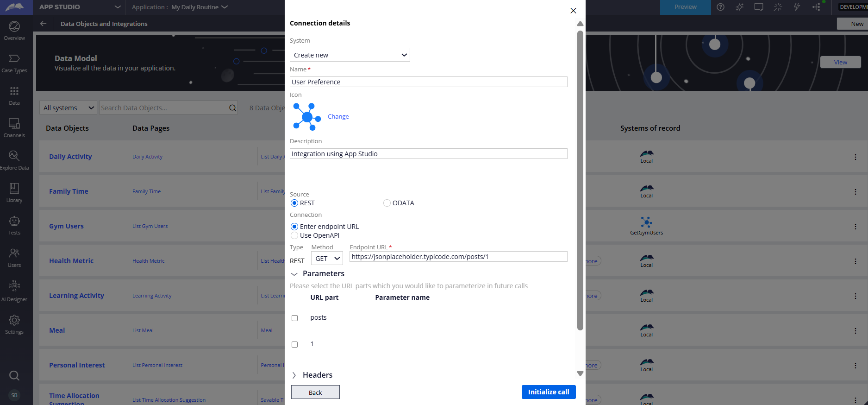Open the APP STUDIO switcher menu

(80, 7)
